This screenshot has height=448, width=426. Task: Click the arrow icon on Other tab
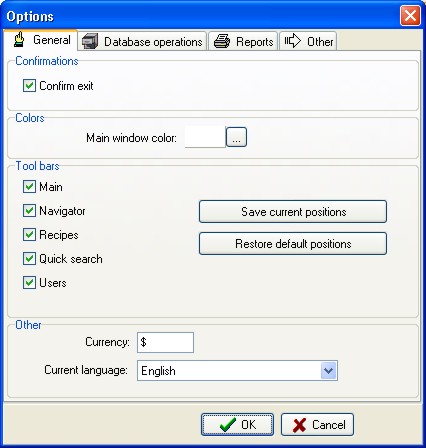point(293,41)
